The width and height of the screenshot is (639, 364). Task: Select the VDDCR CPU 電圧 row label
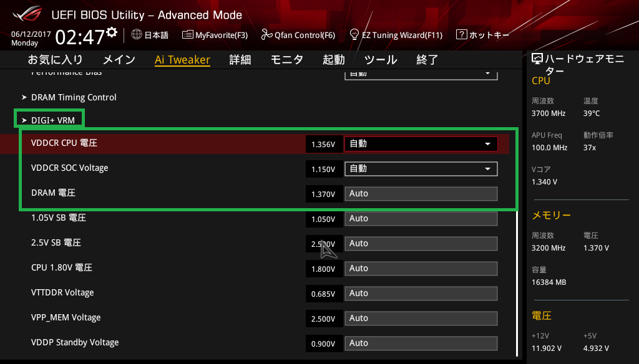click(x=64, y=143)
